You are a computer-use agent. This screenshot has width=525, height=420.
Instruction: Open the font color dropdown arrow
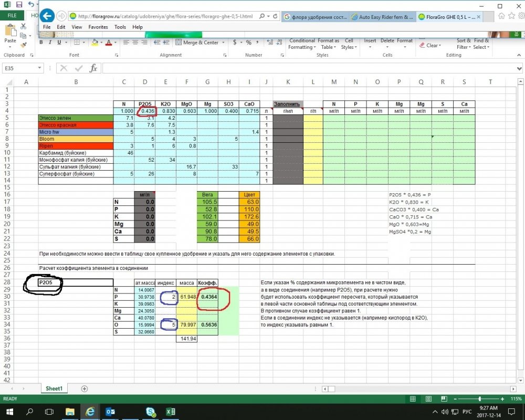click(x=115, y=43)
